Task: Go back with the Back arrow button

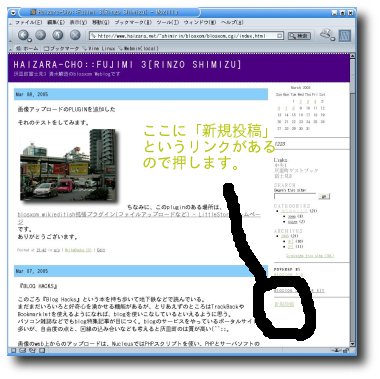Action: pyautogui.click(x=23, y=35)
